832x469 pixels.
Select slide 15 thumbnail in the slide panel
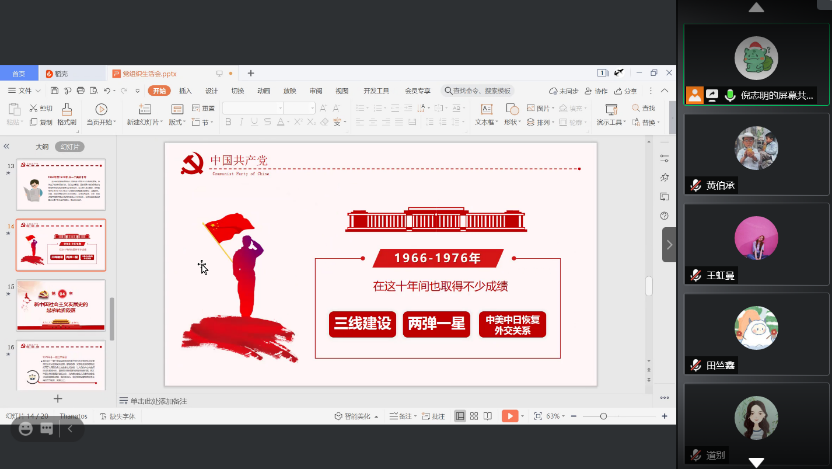60,305
